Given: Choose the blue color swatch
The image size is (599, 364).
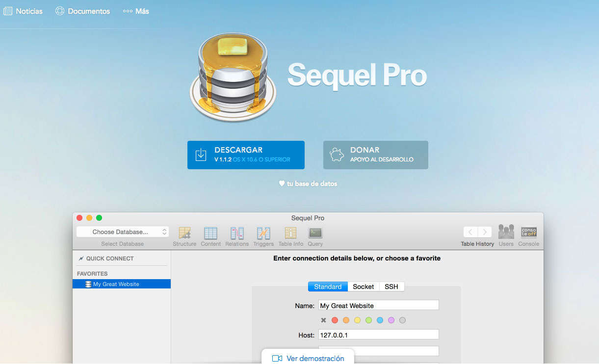Looking at the screenshot, I should click(x=380, y=320).
